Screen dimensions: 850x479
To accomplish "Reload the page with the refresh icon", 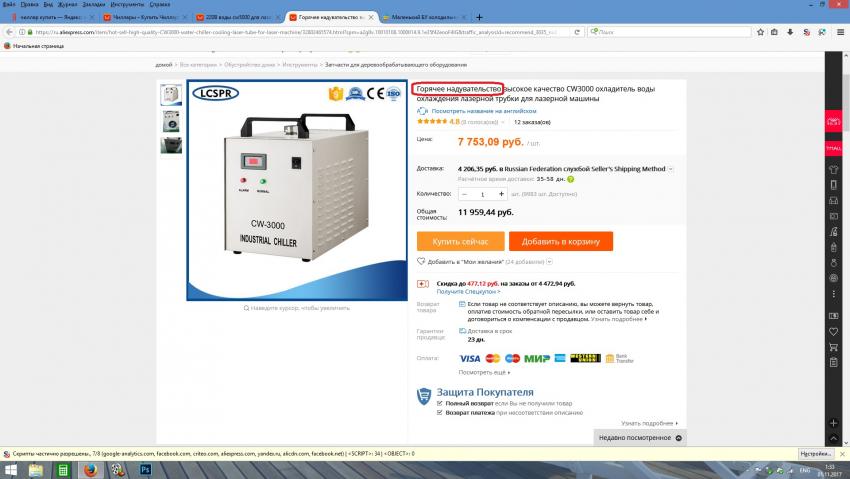I will click(577, 32).
